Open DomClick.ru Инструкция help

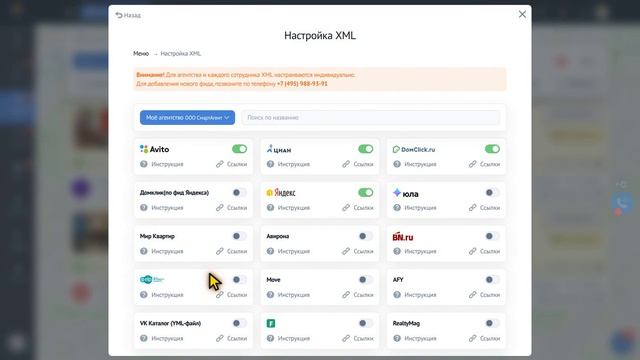coord(415,164)
